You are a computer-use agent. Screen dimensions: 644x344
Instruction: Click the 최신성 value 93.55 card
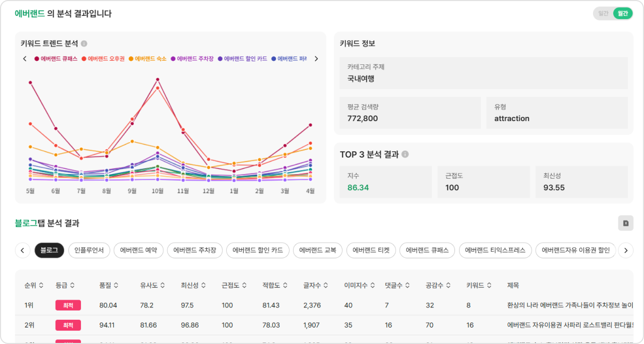[x=582, y=182]
